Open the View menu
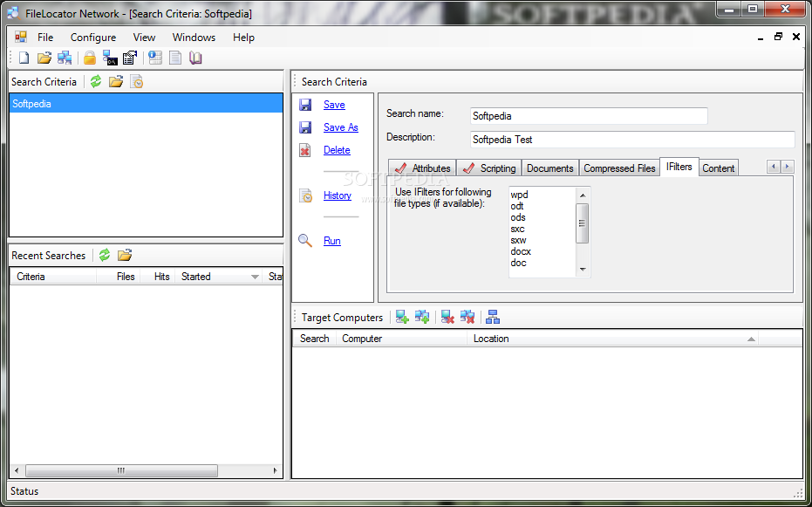Viewport: 812px width, 507px height. [x=144, y=38]
